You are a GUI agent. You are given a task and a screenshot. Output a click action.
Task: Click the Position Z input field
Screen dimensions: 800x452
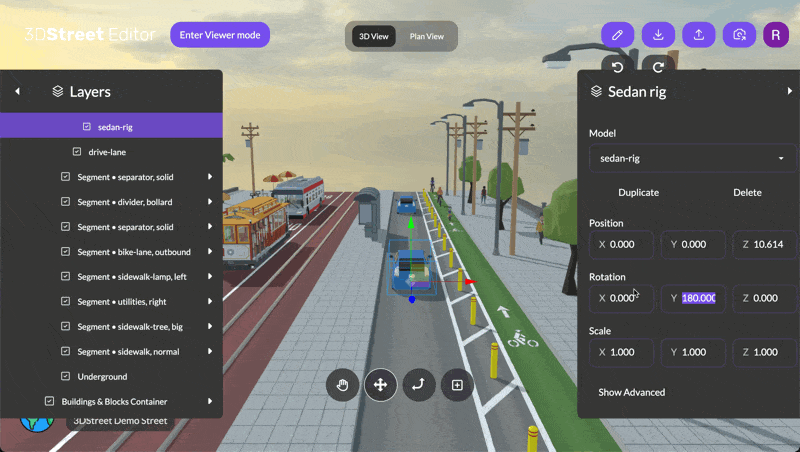(764, 245)
